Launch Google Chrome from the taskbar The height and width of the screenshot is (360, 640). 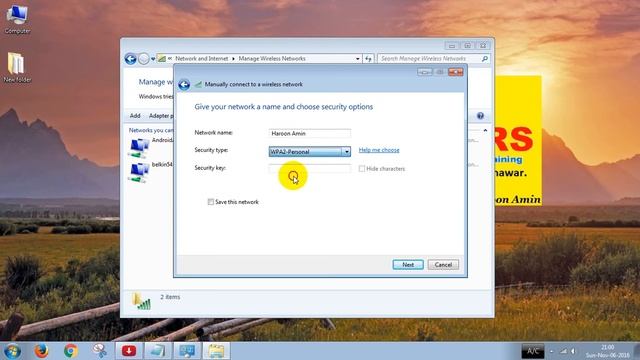(x=71, y=351)
